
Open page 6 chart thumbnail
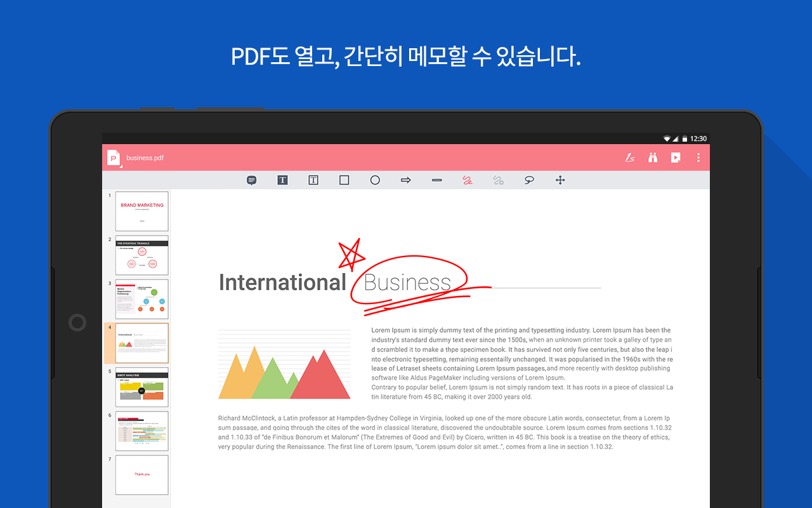[x=142, y=431]
